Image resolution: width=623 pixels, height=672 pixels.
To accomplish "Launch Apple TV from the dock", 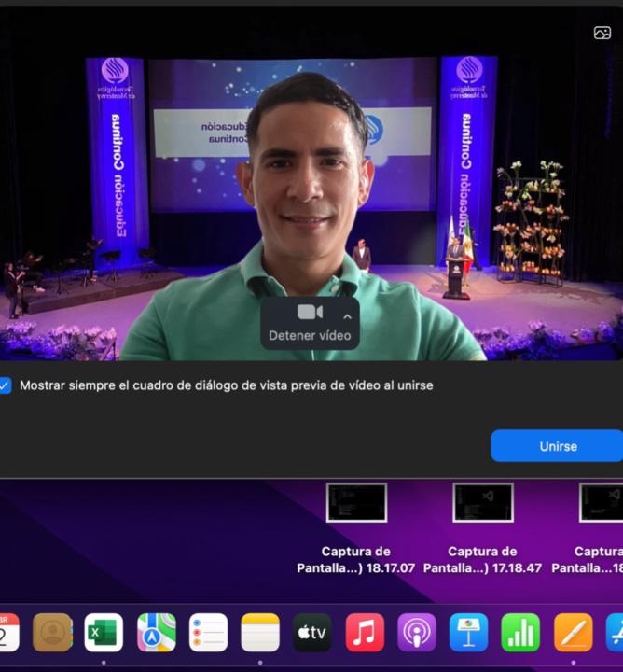I will pyautogui.click(x=312, y=633).
